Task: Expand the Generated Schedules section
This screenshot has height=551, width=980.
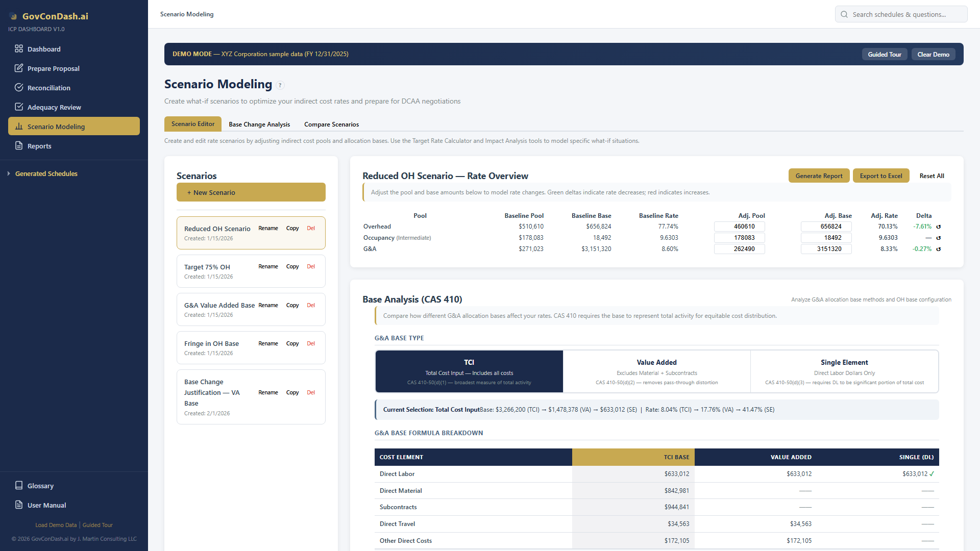Action: point(46,173)
